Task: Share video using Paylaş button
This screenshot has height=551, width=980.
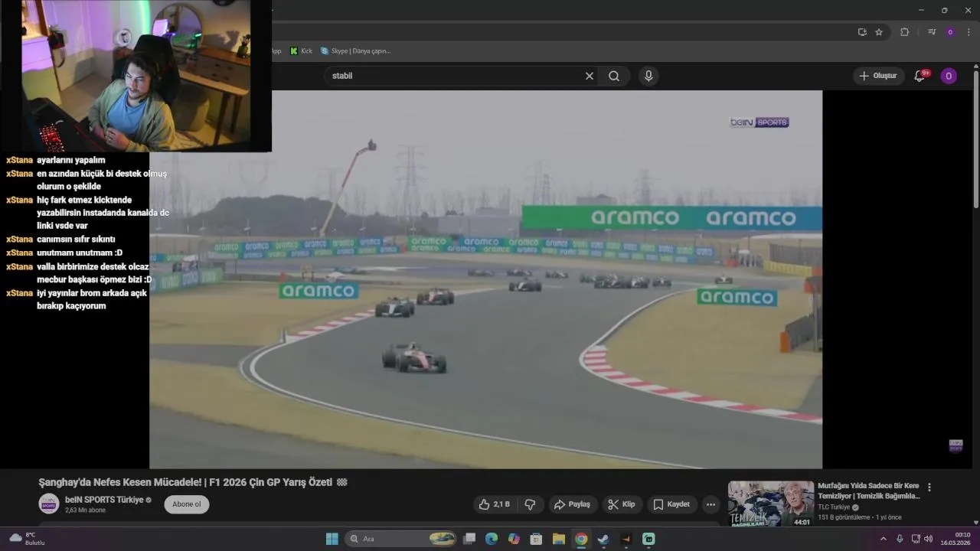Action: 572,504
